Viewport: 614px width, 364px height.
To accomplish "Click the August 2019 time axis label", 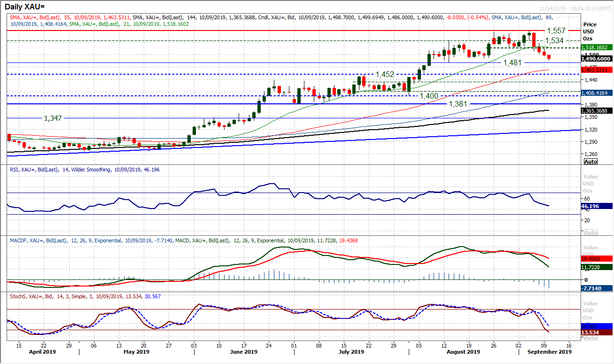I will [463, 351].
